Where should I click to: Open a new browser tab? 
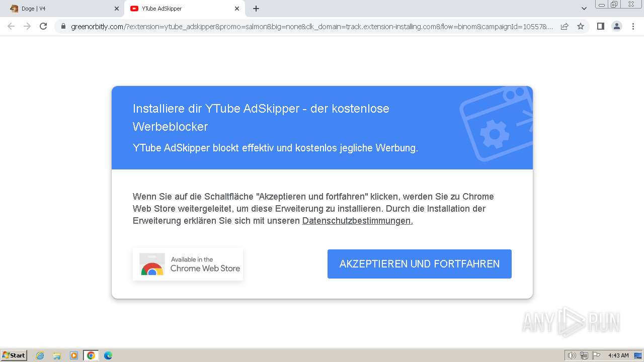(256, 9)
